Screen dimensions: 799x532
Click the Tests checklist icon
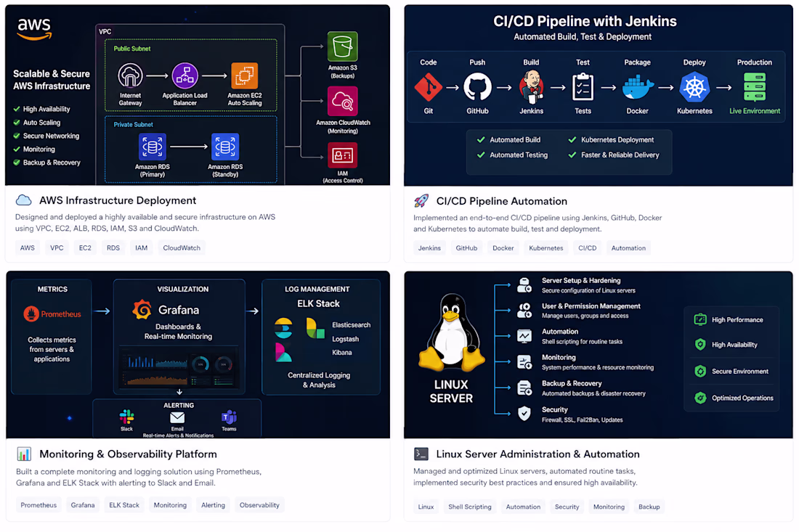[x=583, y=87]
